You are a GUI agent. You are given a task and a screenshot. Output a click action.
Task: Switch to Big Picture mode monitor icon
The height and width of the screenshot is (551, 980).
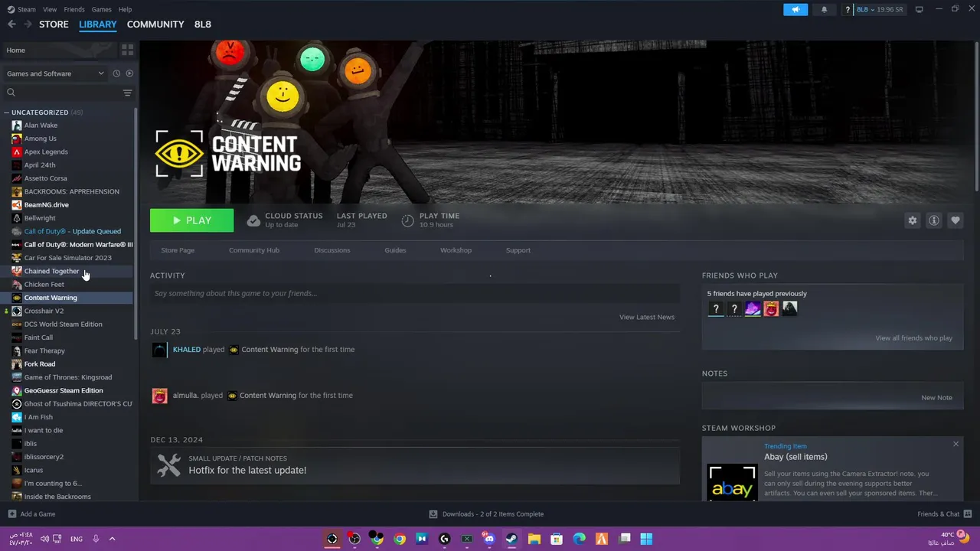(x=919, y=9)
